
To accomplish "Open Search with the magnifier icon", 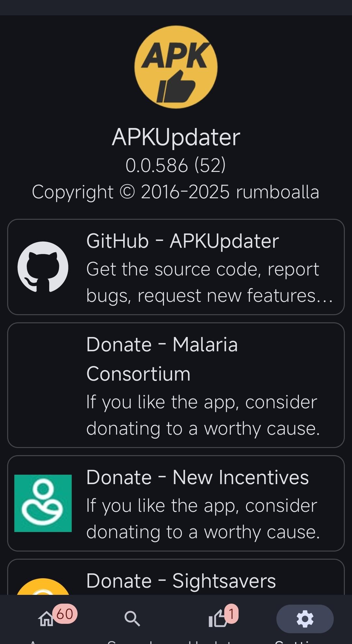I will tap(132, 619).
